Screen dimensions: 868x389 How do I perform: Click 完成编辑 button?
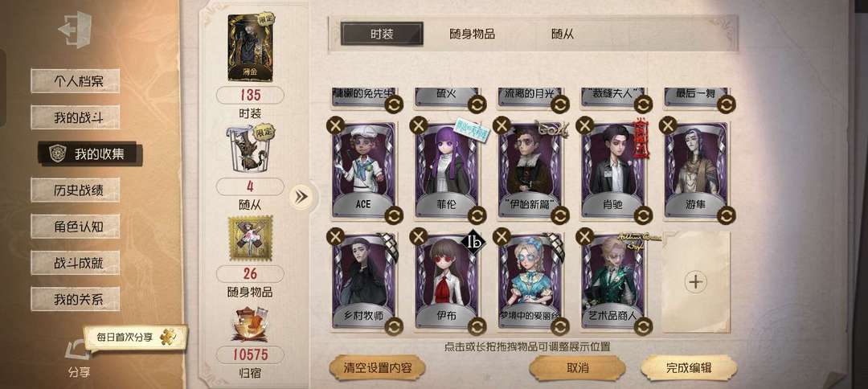click(689, 368)
